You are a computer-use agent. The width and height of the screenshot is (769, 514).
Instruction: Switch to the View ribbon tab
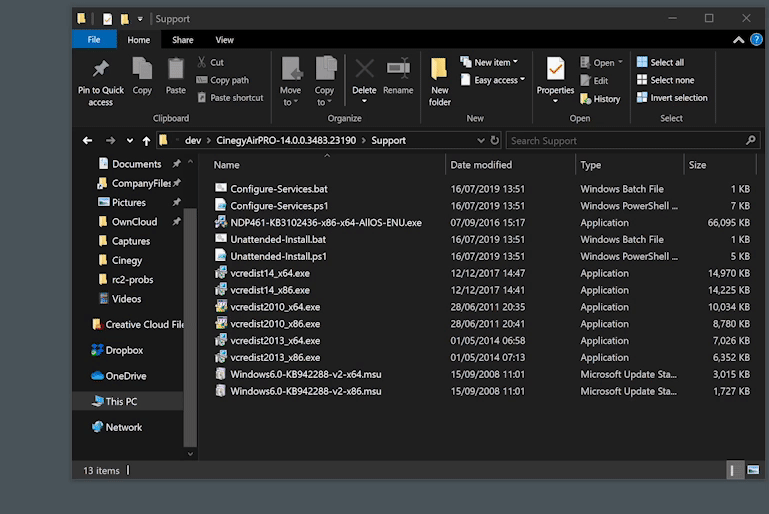[x=225, y=40]
